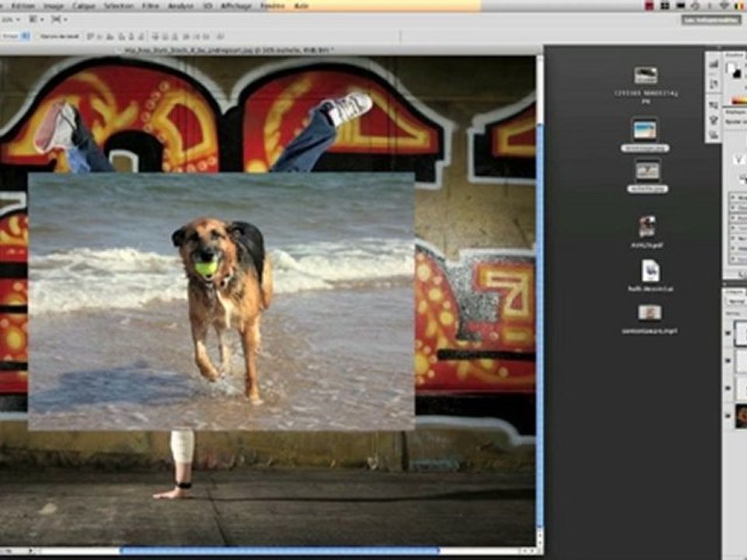The image size is (747, 560).
Task: Open the Fenêtre menu
Action: [x=272, y=5]
